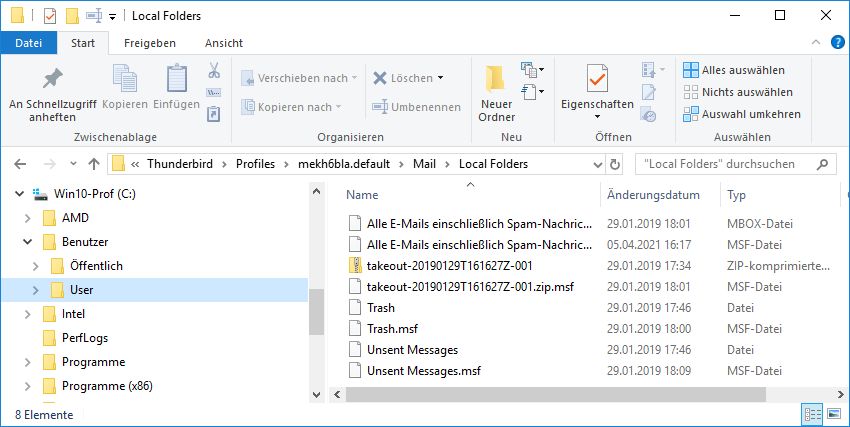The width and height of the screenshot is (850, 427).
Task: Select the takeout ZIP archive file
Action: click(x=450, y=265)
